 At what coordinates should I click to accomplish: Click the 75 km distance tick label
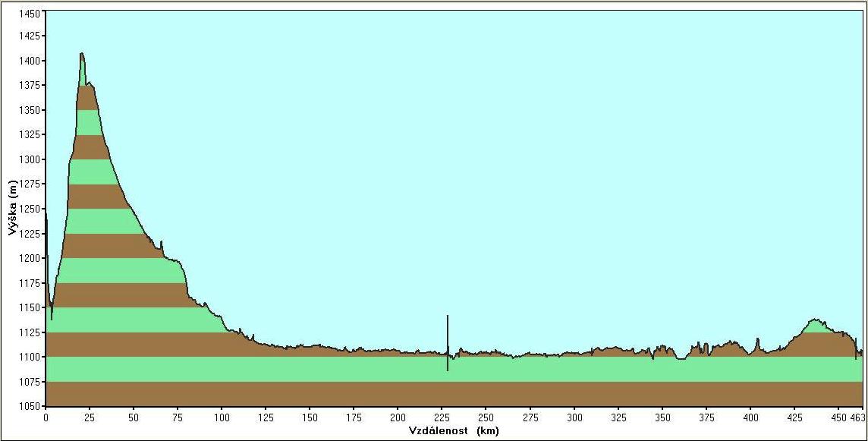click(178, 417)
